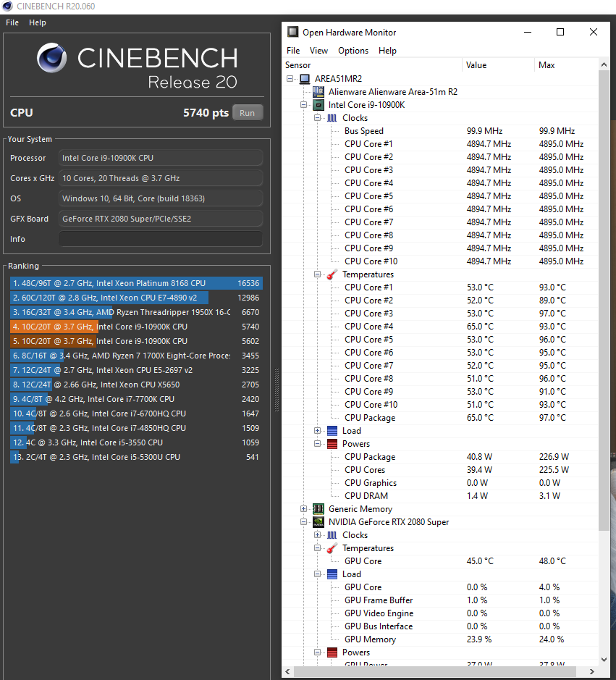This screenshot has width=616, height=680.
Task: Collapse the CPU Powers group
Action: pyautogui.click(x=317, y=444)
